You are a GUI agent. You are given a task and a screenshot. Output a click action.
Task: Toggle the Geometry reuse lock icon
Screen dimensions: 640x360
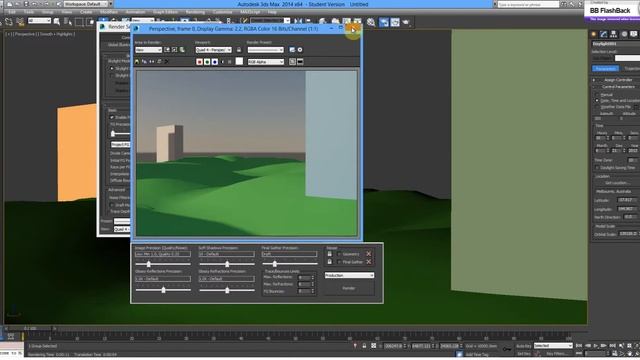click(x=330, y=254)
